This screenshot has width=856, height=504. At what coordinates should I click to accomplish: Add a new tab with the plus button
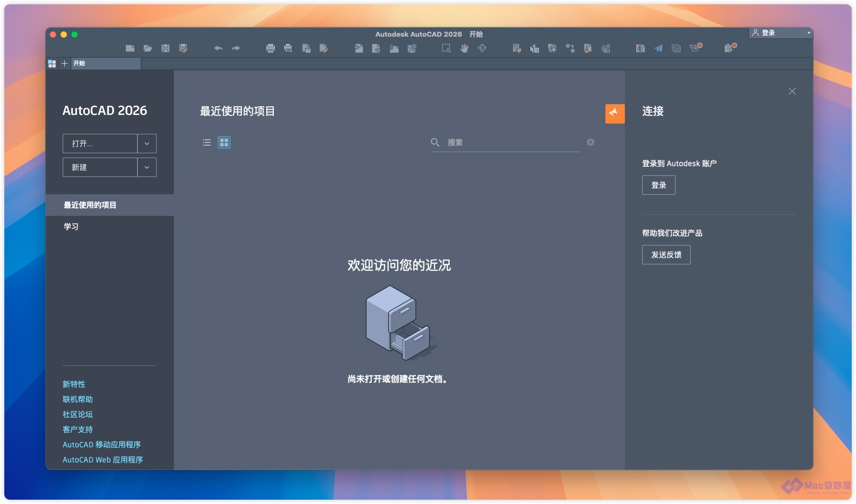click(64, 64)
